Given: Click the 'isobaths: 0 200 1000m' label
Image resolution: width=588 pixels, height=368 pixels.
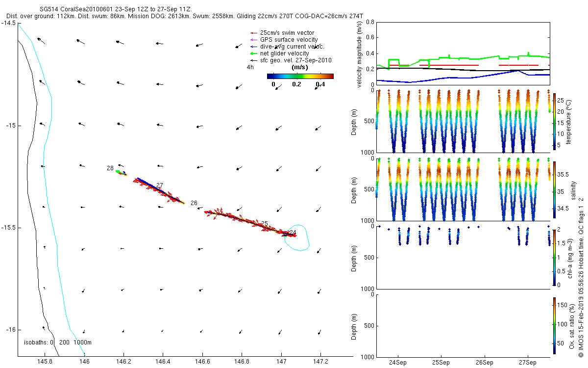Looking at the screenshot, I should click(58, 342).
